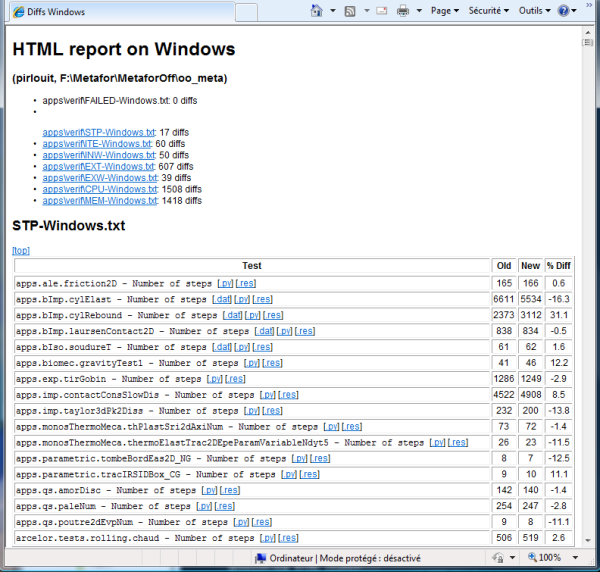Viewport: 600px width, 572px height.
Task: Open the Page menu
Action: [x=445, y=11]
